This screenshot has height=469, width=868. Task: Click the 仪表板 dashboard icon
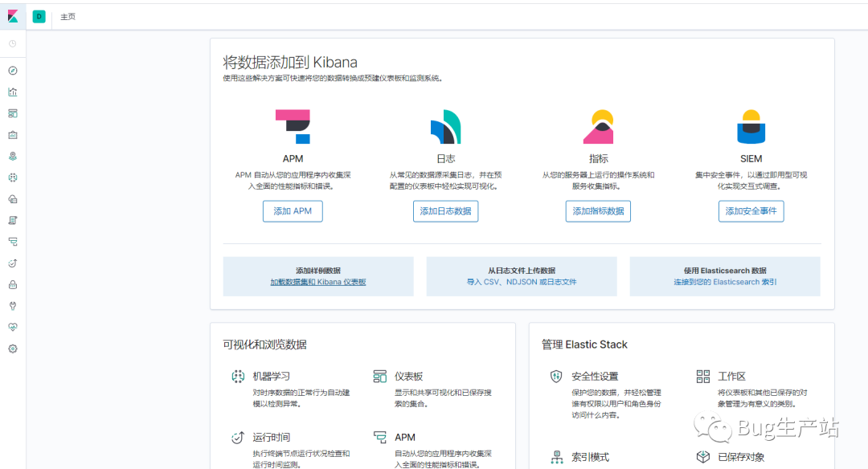(379, 377)
